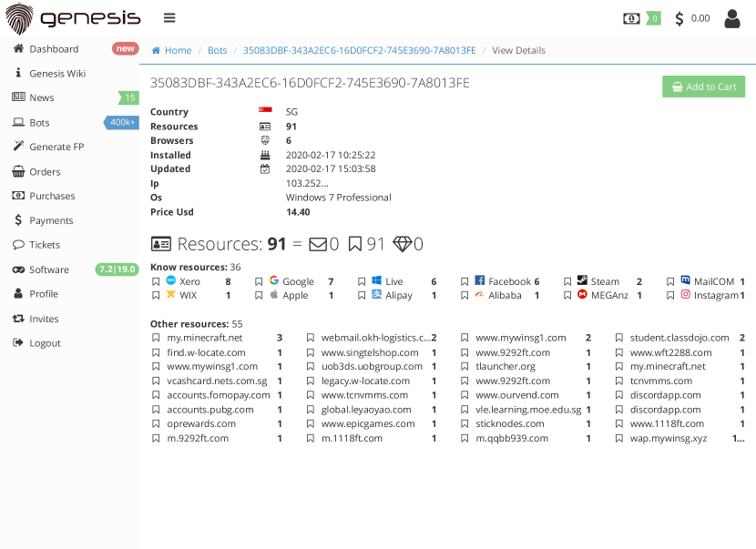Click the diamond icon in Resources heading

(402, 244)
